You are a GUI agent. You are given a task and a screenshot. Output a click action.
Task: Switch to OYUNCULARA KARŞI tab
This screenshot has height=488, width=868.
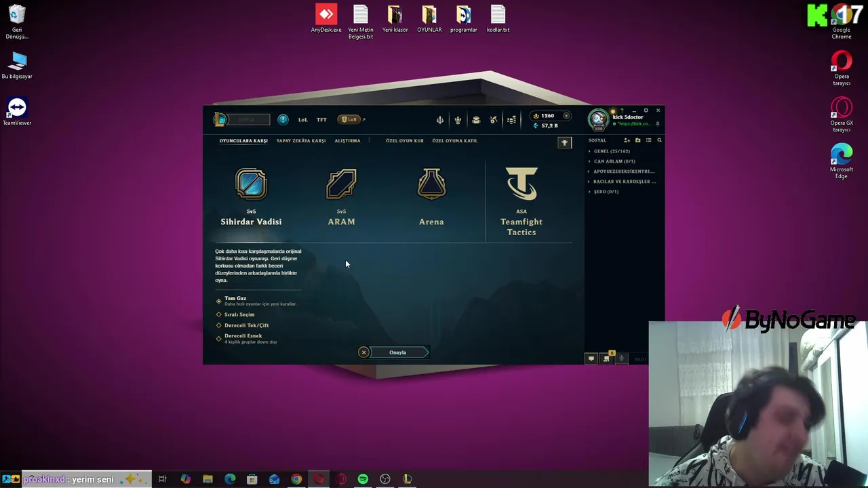[243, 141]
